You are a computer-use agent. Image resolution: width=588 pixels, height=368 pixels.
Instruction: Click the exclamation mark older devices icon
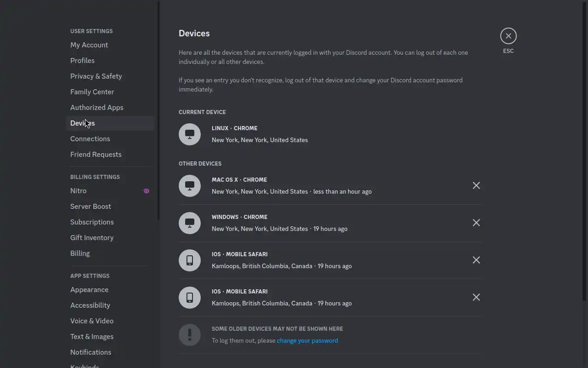click(x=190, y=335)
